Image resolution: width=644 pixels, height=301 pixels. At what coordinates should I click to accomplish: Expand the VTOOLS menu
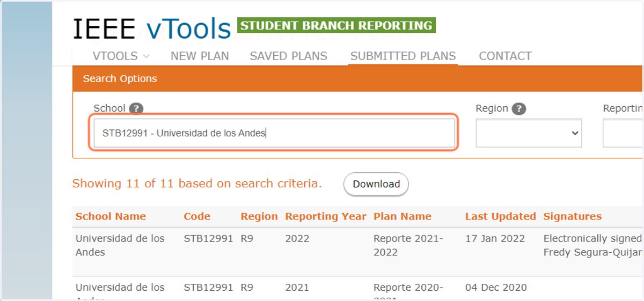[x=121, y=56]
